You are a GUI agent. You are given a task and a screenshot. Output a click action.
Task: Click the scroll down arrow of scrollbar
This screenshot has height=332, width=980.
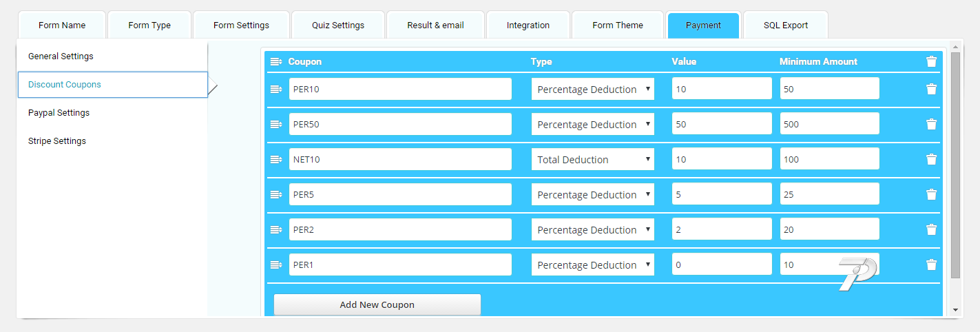tap(955, 311)
